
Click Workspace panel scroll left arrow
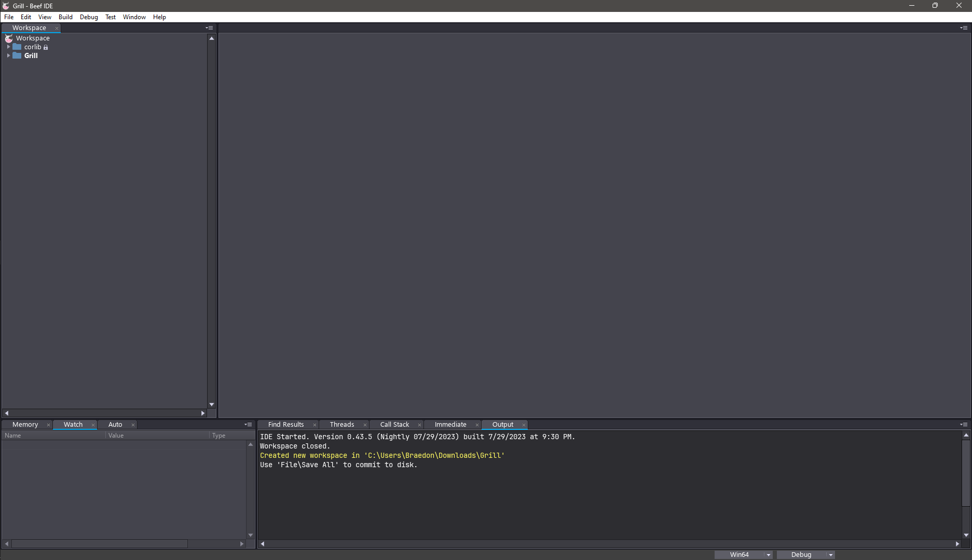tap(6, 413)
